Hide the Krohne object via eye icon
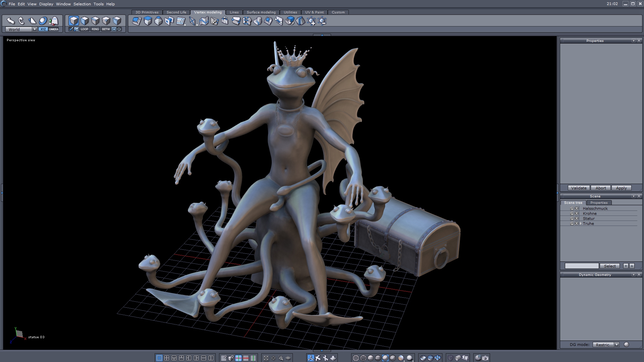 577,214
